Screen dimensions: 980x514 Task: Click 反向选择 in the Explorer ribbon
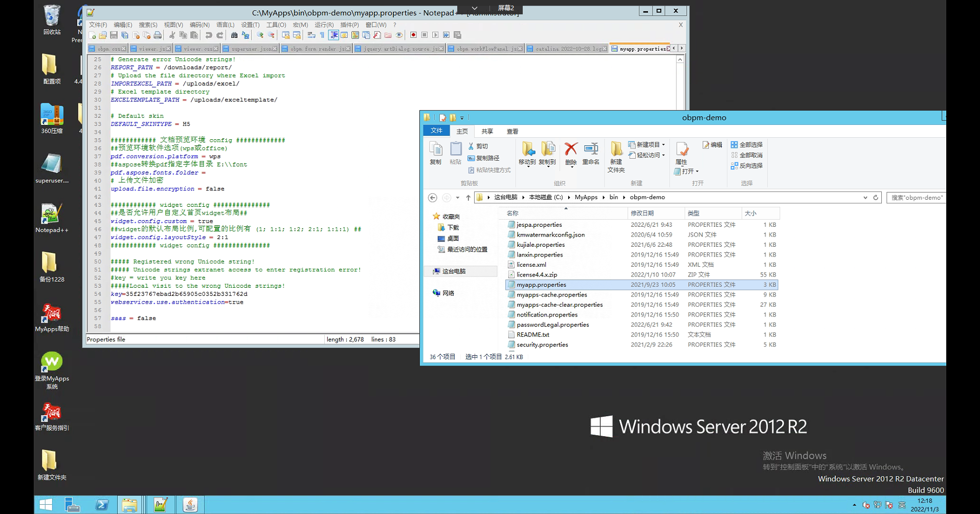pyautogui.click(x=747, y=166)
